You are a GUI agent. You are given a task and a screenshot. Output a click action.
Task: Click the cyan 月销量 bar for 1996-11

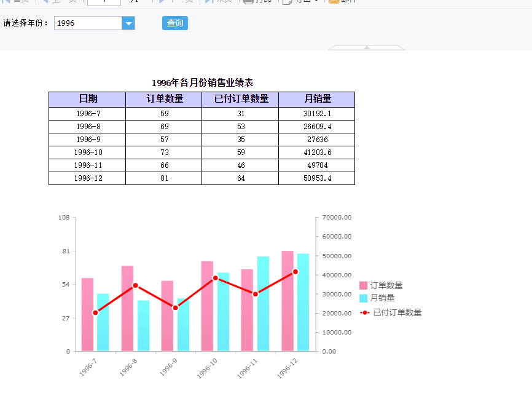tap(264, 304)
